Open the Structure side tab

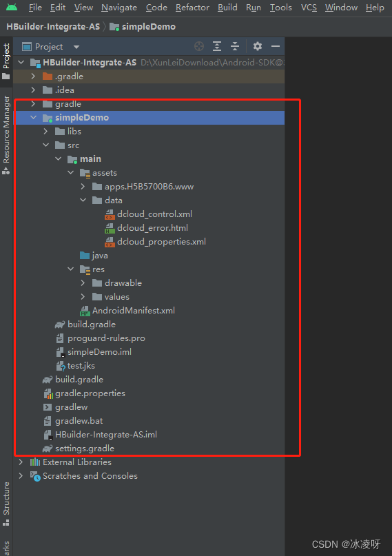coord(6,504)
